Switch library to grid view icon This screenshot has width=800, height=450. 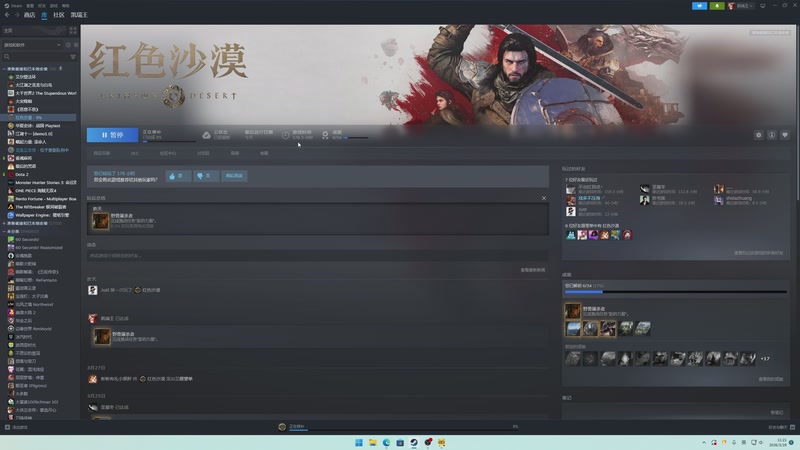(73, 31)
